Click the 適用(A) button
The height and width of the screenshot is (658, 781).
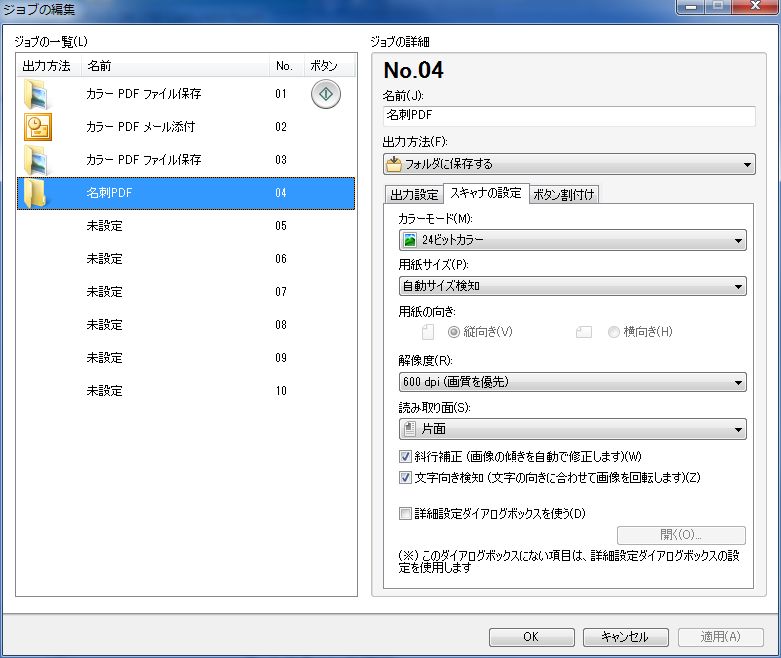(x=720, y=637)
